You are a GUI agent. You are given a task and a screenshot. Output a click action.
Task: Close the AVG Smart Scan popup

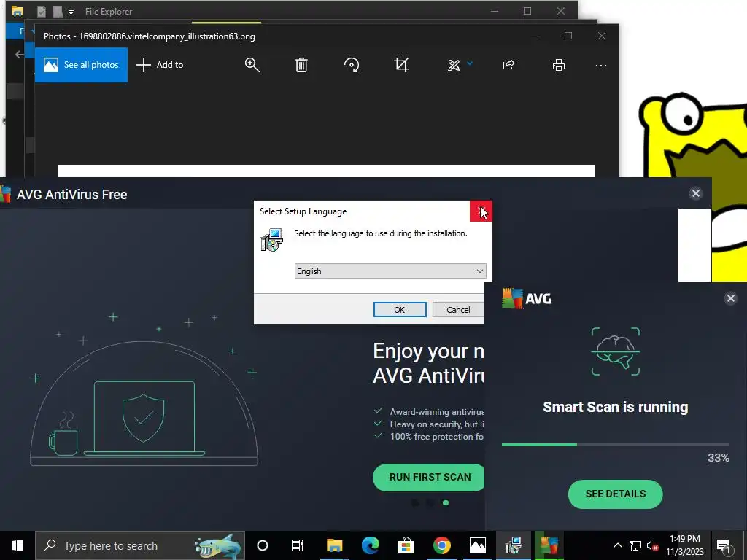730,298
